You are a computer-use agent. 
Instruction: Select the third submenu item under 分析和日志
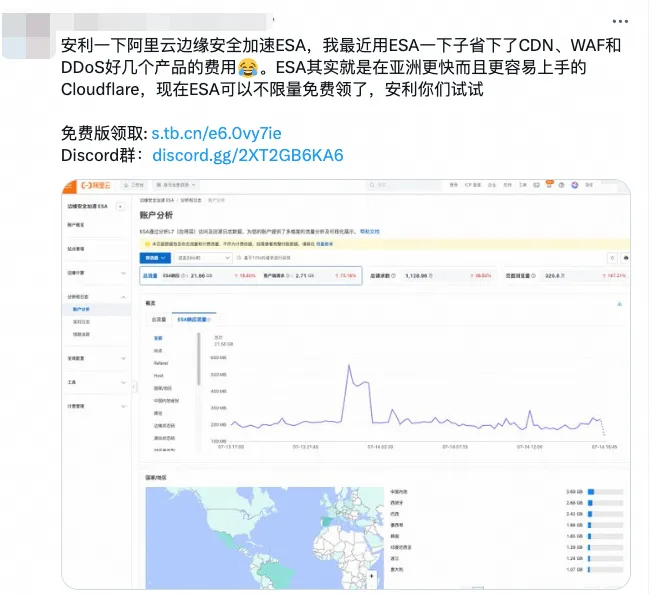coord(81,335)
